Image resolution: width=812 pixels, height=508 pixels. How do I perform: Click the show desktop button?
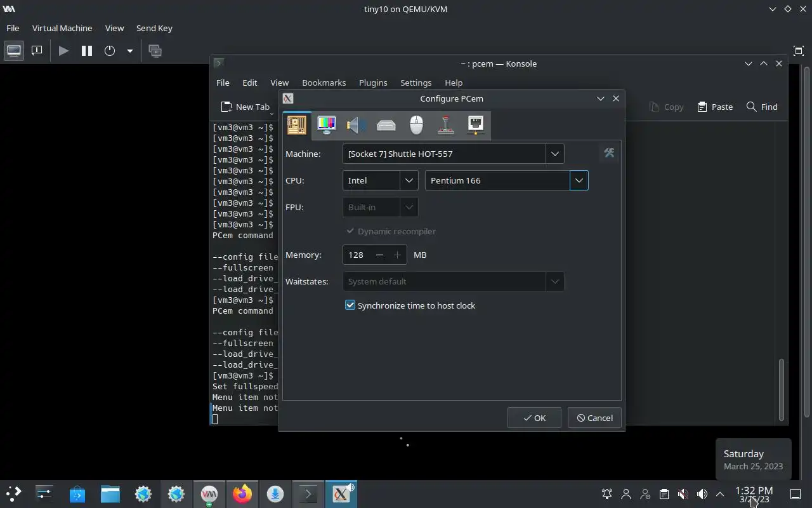point(795,493)
